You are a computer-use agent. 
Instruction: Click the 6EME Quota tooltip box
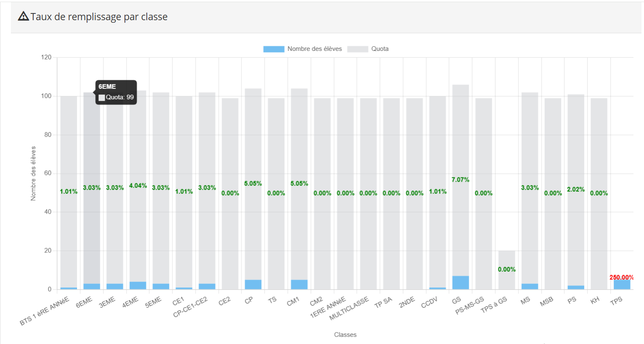point(116,92)
